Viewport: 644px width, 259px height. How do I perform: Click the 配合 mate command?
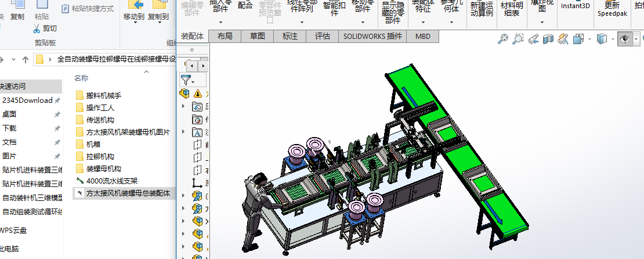click(x=245, y=5)
